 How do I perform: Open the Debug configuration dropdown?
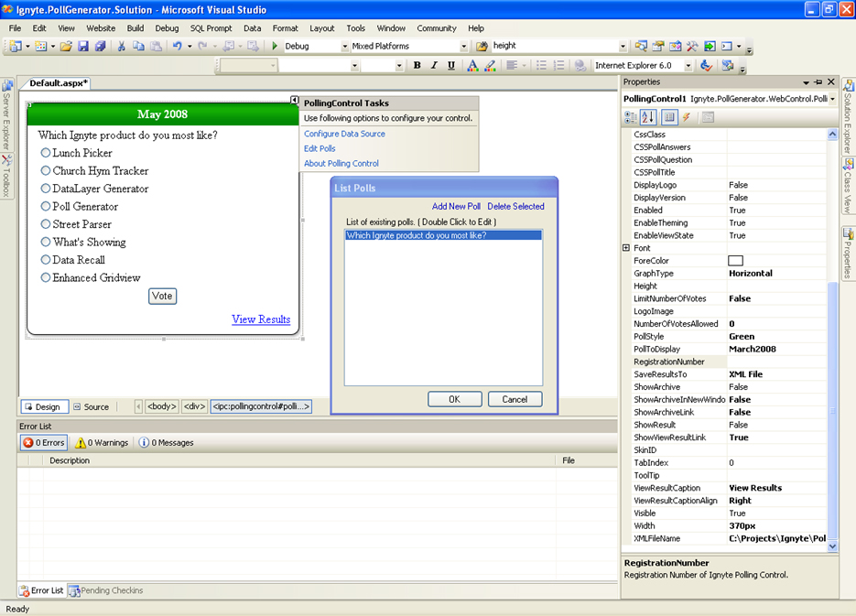(x=344, y=47)
